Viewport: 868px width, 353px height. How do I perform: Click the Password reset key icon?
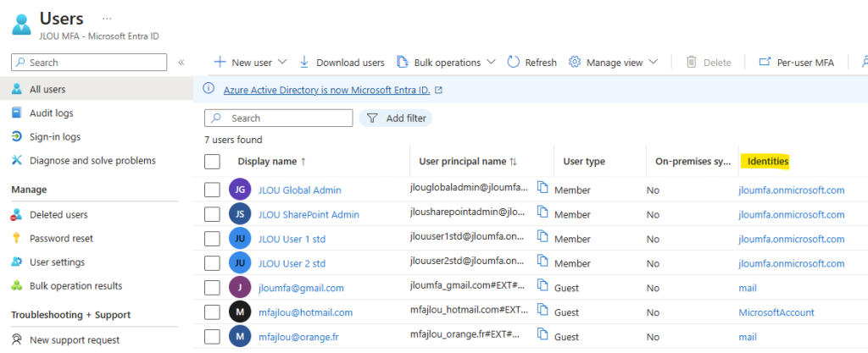tap(17, 238)
